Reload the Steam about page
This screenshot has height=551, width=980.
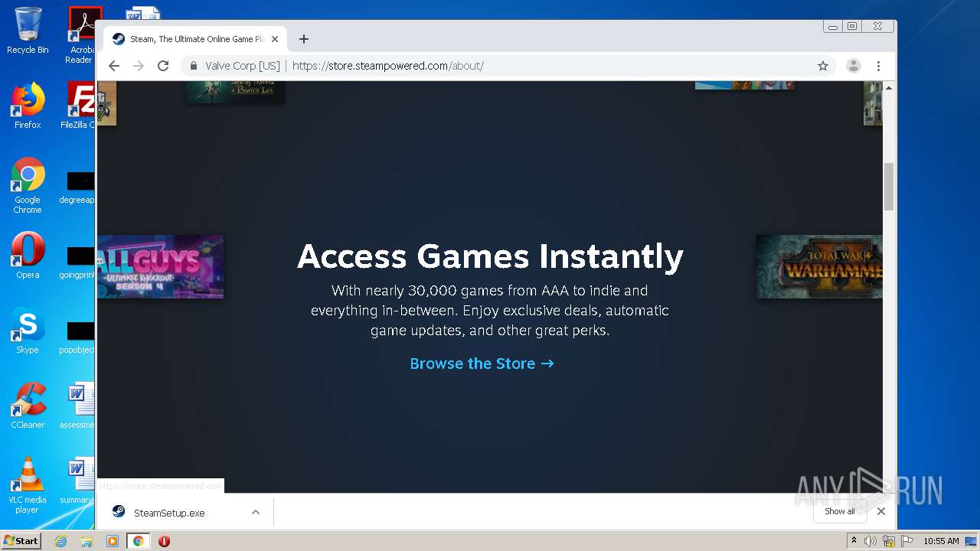(x=163, y=66)
